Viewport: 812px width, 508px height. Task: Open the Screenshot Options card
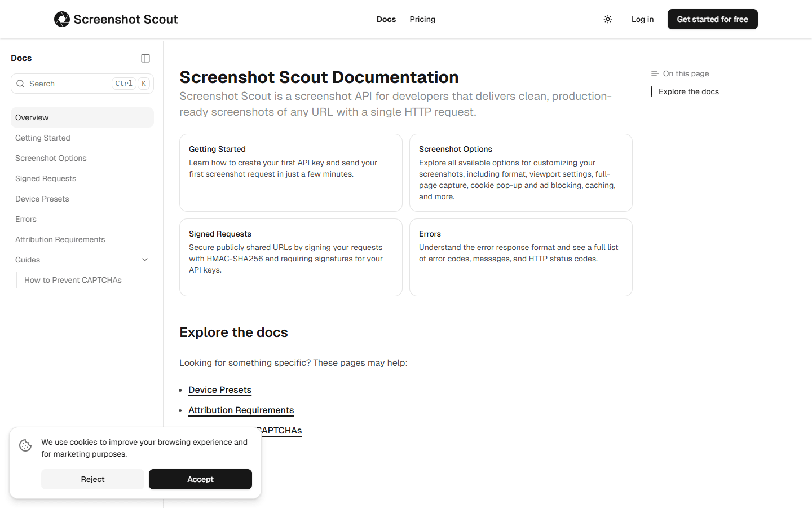520,172
